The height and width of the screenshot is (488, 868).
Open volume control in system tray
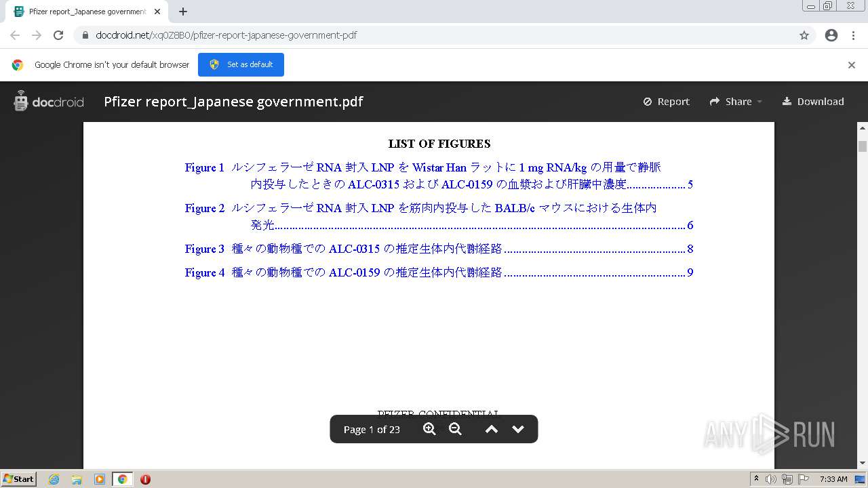click(x=770, y=479)
